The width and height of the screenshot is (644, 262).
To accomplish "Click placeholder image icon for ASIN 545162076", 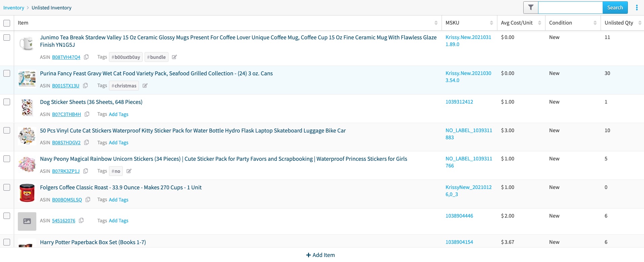I will 27,221.
